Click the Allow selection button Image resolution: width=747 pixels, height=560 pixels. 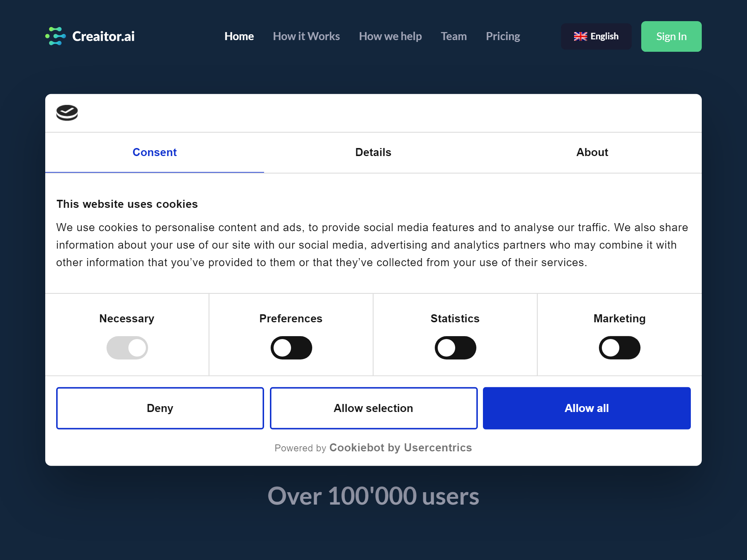(x=373, y=408)
